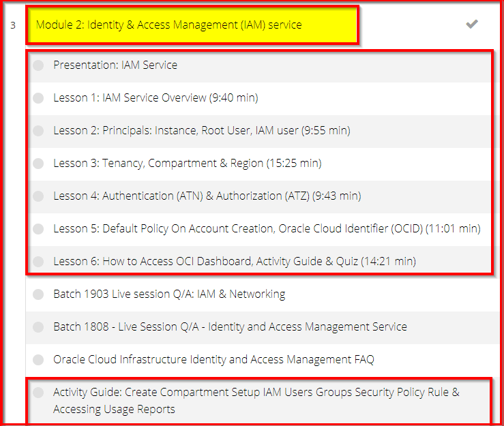Open Oracle Cloud Infrastructure Identity and Access Management FAQ
504x426 pixels.
[x=213, y=359]
